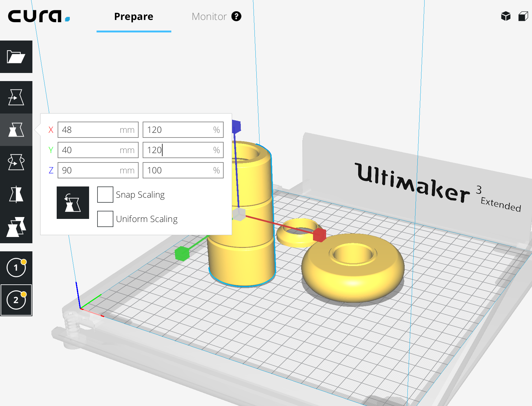Click the outlined cube view icon
This screenshot has width=532, height=406.
click(x=523, y=16)
